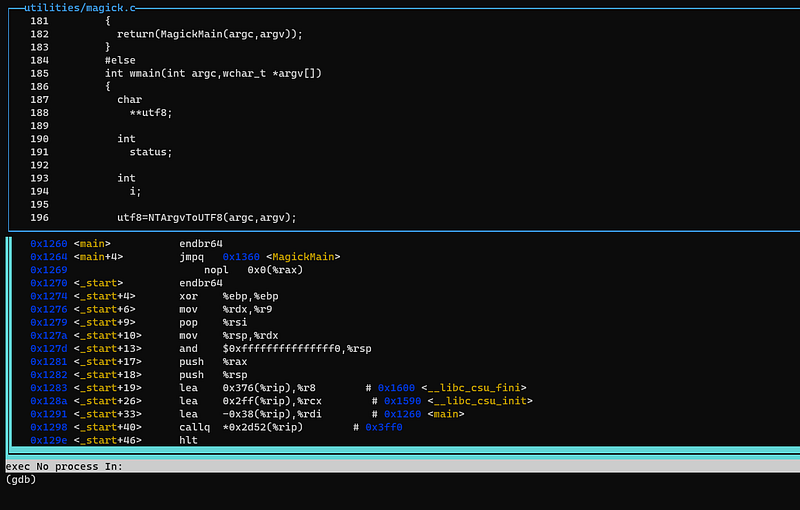Click line number 181
The image size is (800, 510).
(39, 21)
